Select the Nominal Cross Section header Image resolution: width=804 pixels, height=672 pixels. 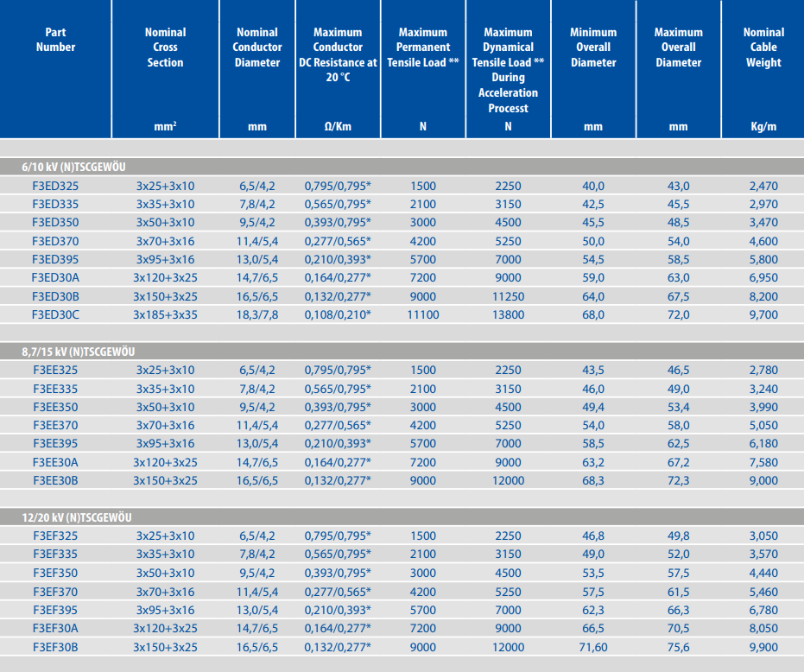(165, 48)
